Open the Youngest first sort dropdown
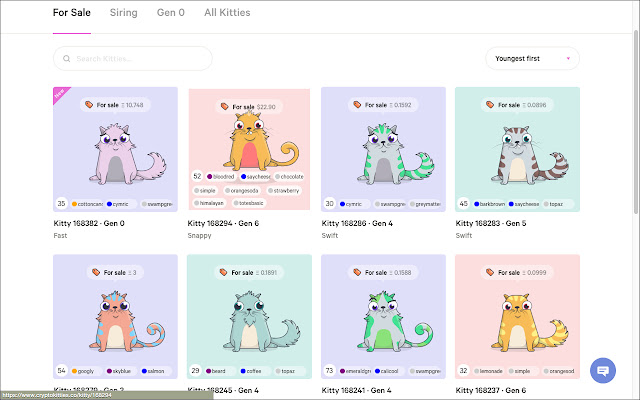Viewport: 640px width, 400px height. [x=532, y=58]
